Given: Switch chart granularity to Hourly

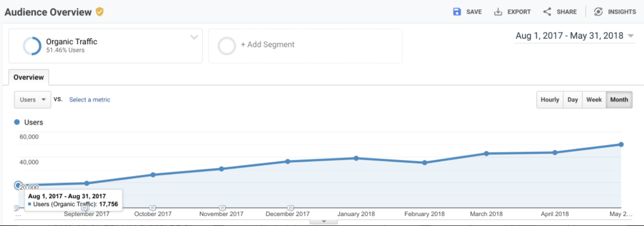Looking at the screenshot, I should 550,100.
